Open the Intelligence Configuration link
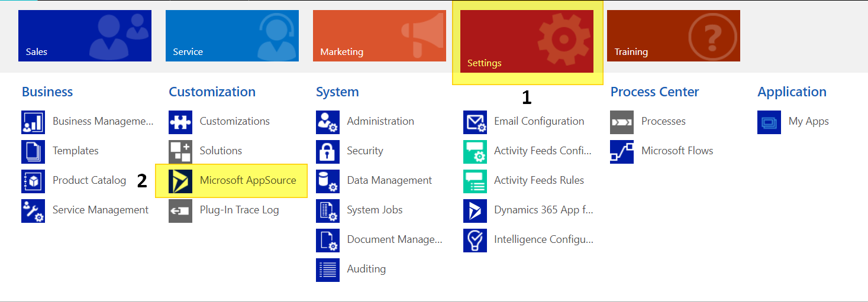This screenshot has height=302, width=868. click(544, 239)
